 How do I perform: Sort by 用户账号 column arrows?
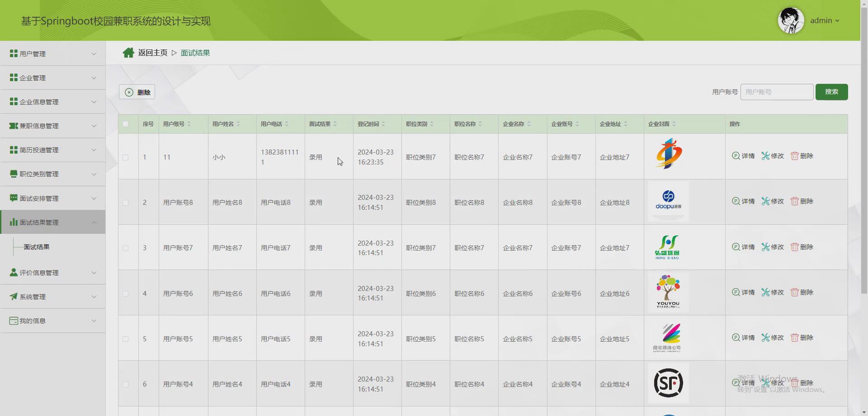(189, 124)
